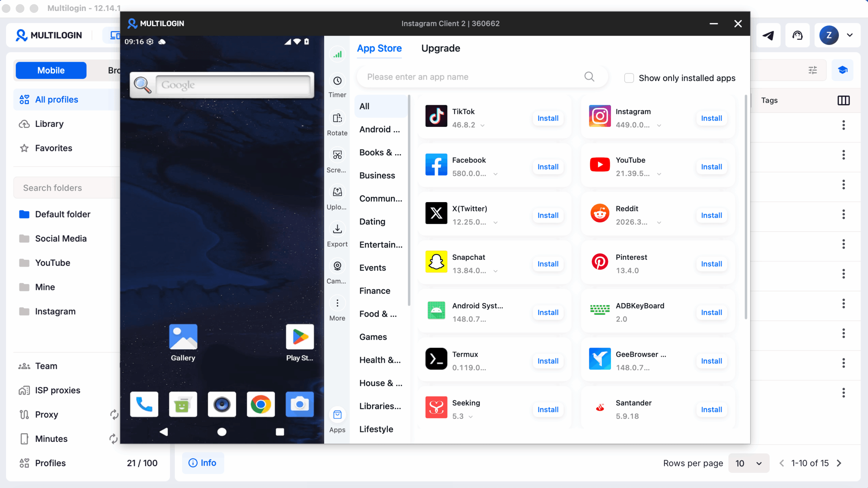Screen dimensions: 868x488
Task: Open the More options three-dot icon
Action: tap(337, 303)
